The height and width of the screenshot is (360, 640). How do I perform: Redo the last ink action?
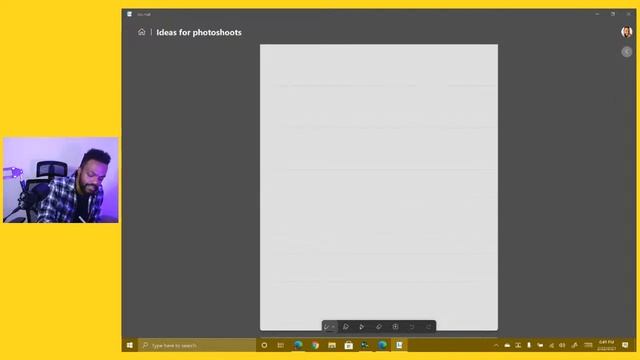coord(428,327)
